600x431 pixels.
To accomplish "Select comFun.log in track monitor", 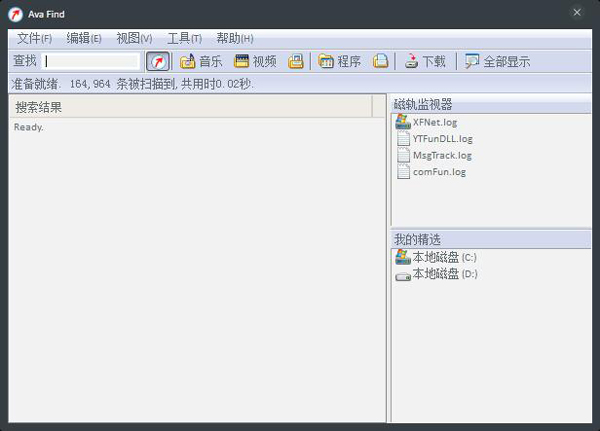I will (x=439, y=172).
